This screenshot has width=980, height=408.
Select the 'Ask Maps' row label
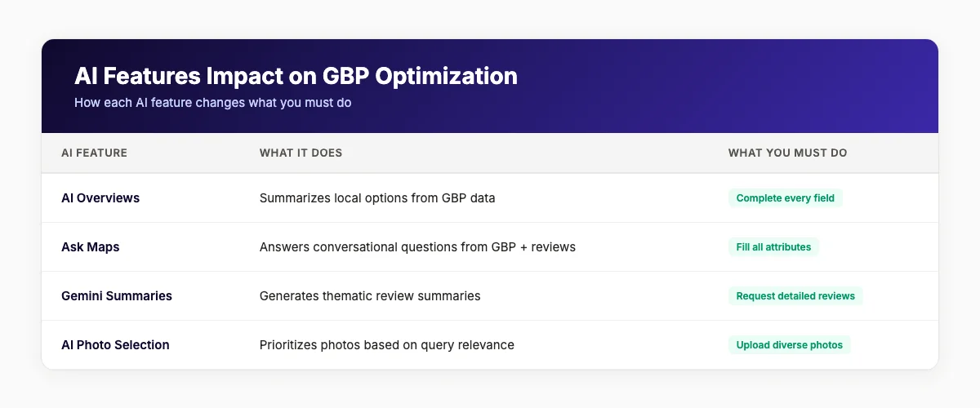coord(91,247)
